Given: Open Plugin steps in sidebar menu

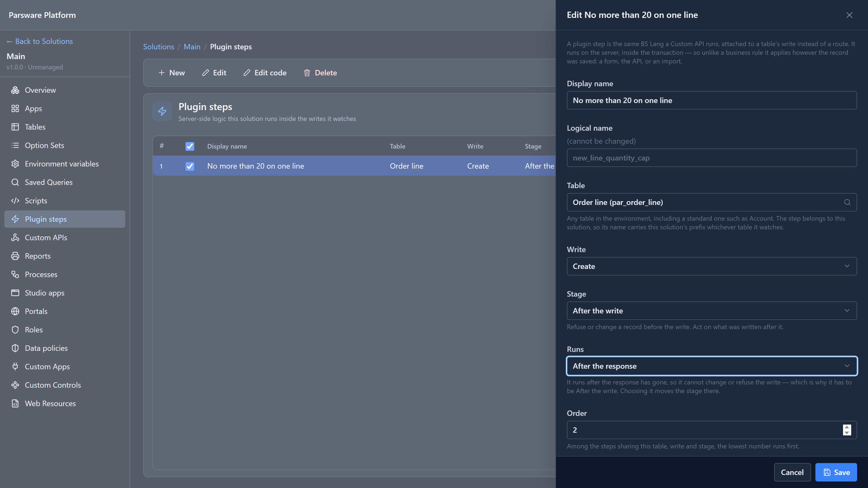Looking at the screenshot, I should 65,219.
